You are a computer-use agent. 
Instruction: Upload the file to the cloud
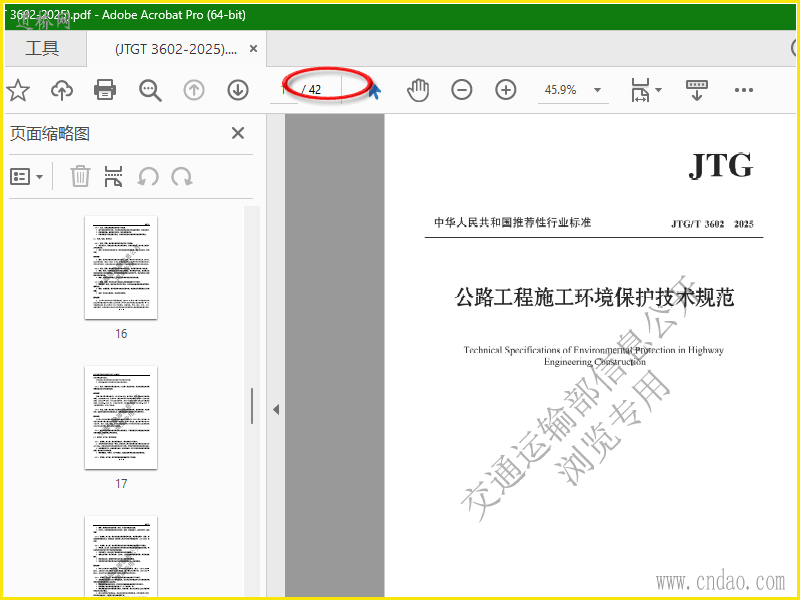coord(62,90)
